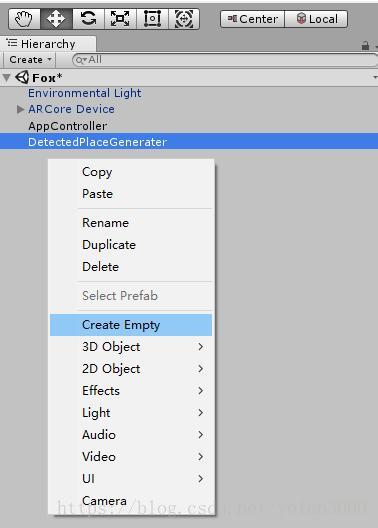Select Environmental Light in Hierarchy
378x528 pixels.
84,93
